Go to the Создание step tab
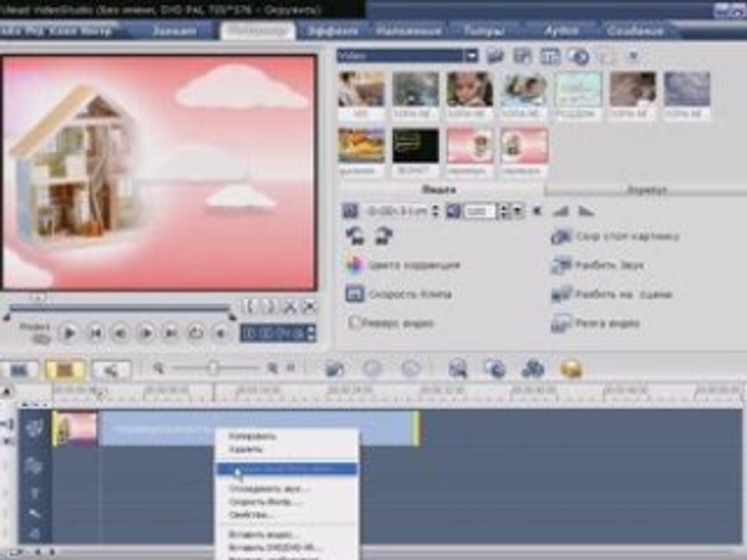The width and height of the screenshot is (747, 560). click(x=635, y=31)
